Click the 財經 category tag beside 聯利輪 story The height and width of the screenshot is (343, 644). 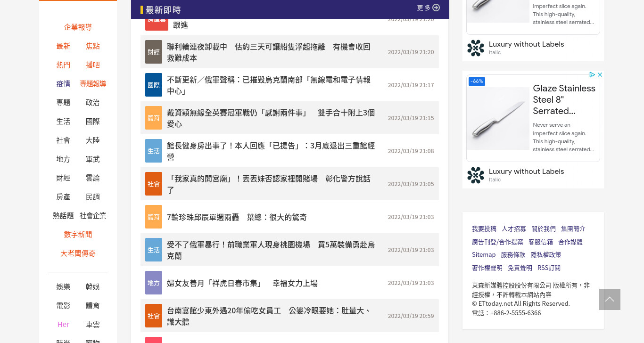[x=154, y=52]
